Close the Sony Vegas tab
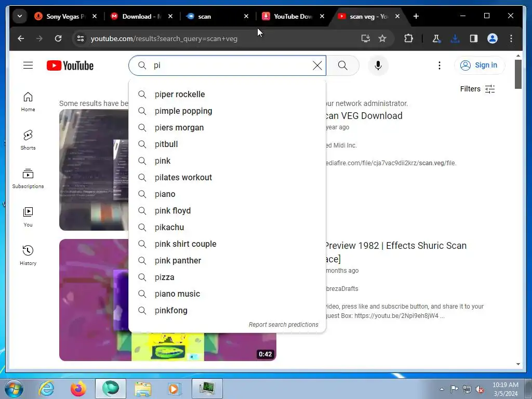532x399 pixels. 95,16
